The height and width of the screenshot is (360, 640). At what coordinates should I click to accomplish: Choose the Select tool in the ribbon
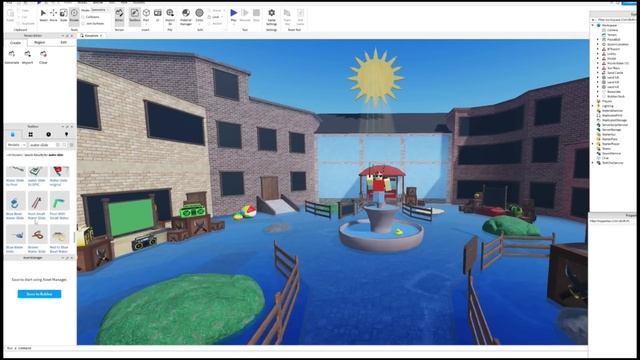pyautogui.click(x=43, y=15)
